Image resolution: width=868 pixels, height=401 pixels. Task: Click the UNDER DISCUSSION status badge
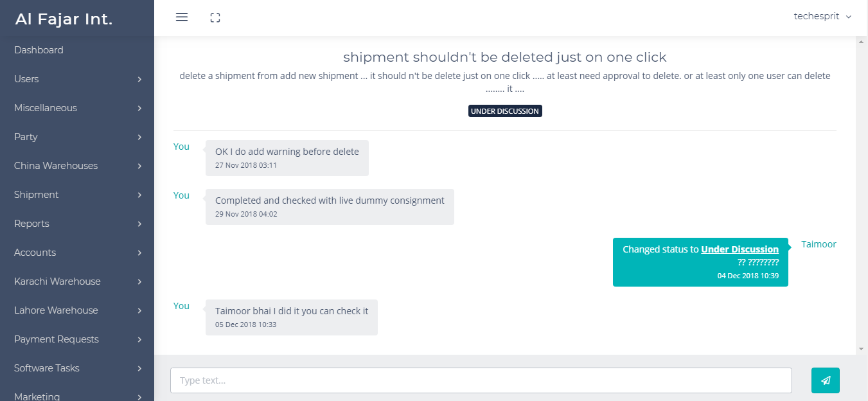[504, 111]
